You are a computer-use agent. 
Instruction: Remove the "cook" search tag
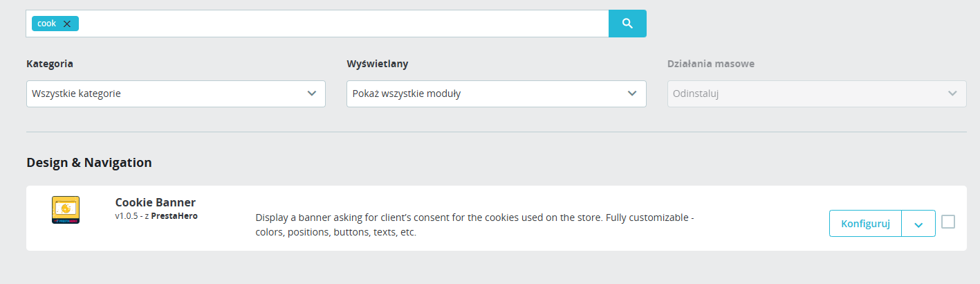(x=67, y=24)
